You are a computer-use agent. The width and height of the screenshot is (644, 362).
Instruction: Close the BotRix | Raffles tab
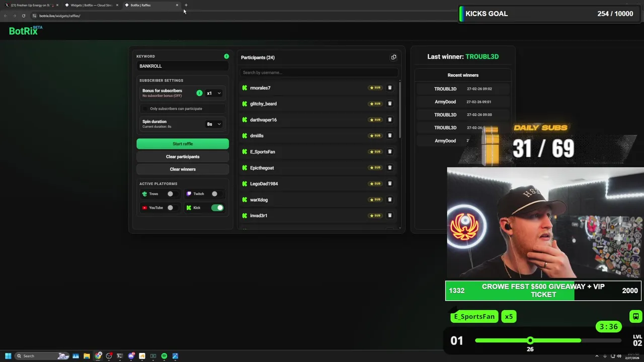[177, 5]
